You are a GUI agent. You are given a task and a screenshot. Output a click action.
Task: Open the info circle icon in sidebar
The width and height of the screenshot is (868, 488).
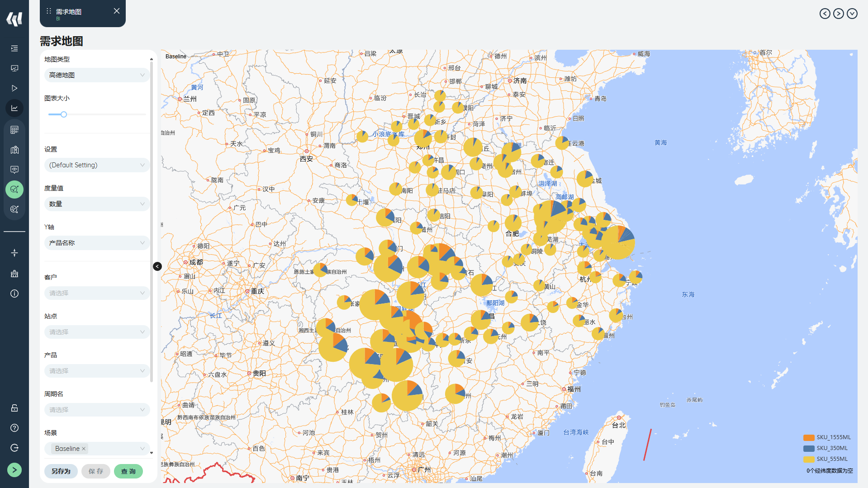click(x=14, y=294)
